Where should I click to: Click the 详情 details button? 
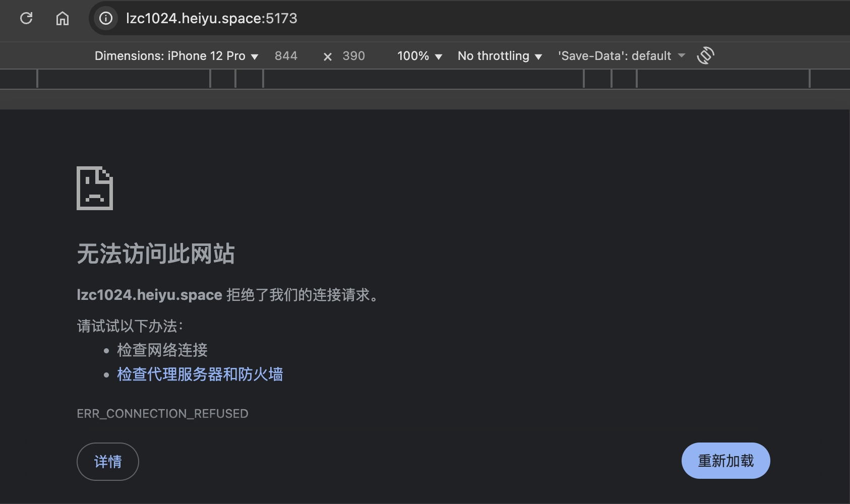click(108, 462)
